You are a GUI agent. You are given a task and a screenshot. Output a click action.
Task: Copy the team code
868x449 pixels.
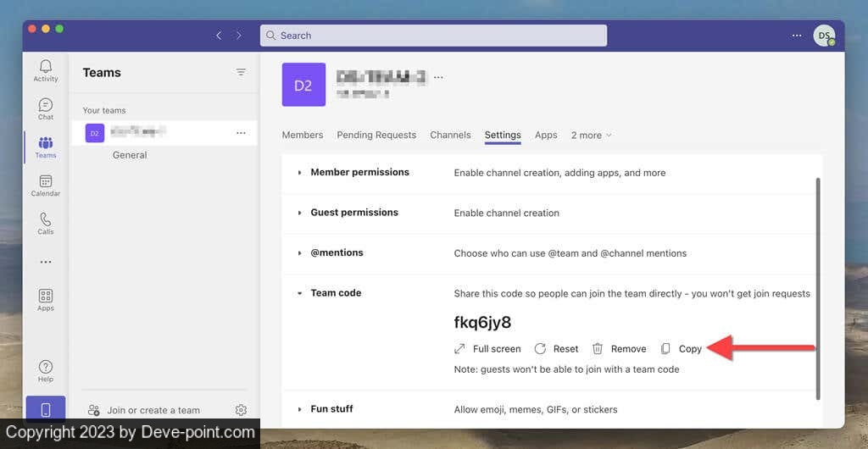pos(682,349)
